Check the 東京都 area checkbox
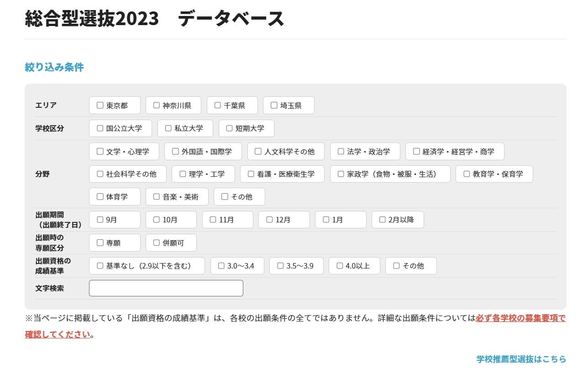Image resolution: width=588 pixels, height=374 pixels. [100, 105]
